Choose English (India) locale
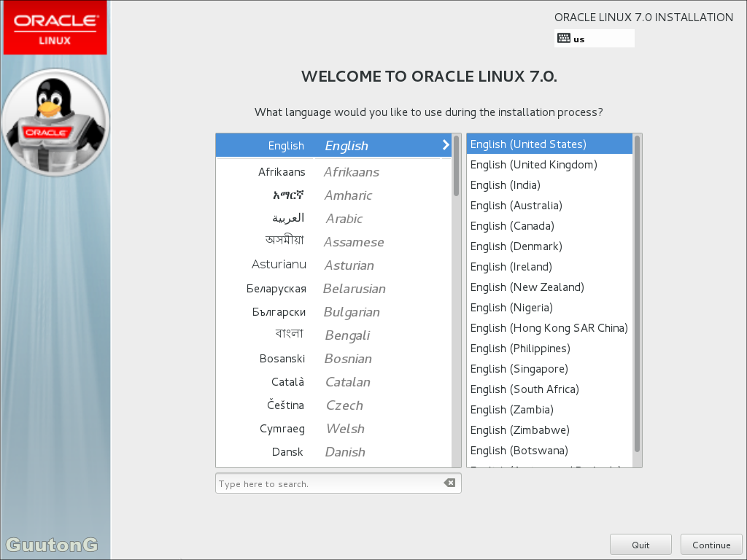This screenshot has height=560, width=747. pos(550,184)
